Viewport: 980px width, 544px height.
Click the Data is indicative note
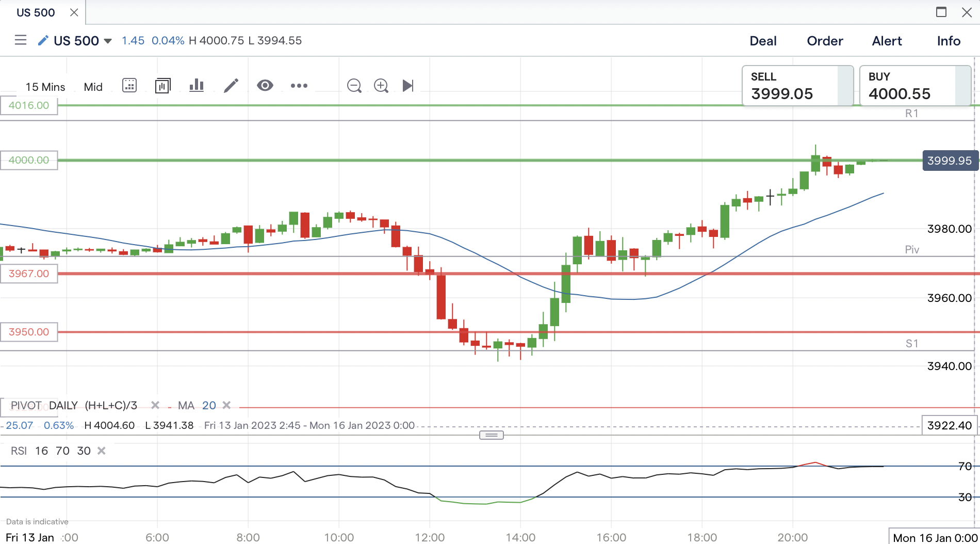(x=37, y=522)
